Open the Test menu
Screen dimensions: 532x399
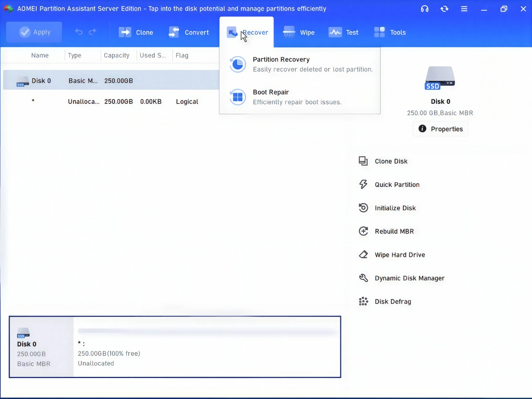tap(344, 33)
